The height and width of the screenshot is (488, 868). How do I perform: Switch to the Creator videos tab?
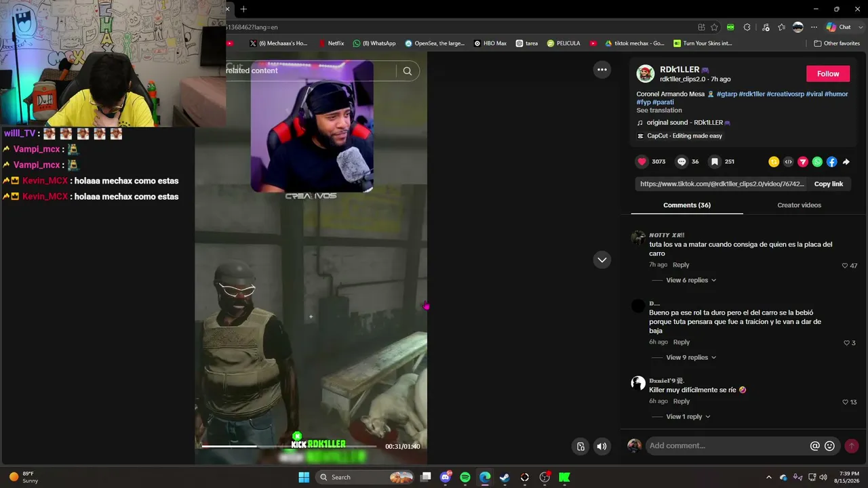pos(799,205)
